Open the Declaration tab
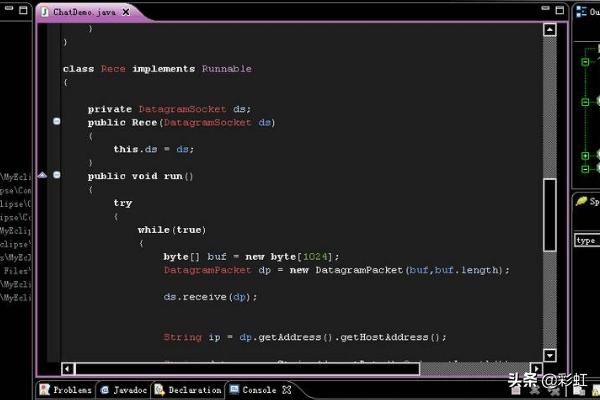600x400 pixels. (194, 390)
